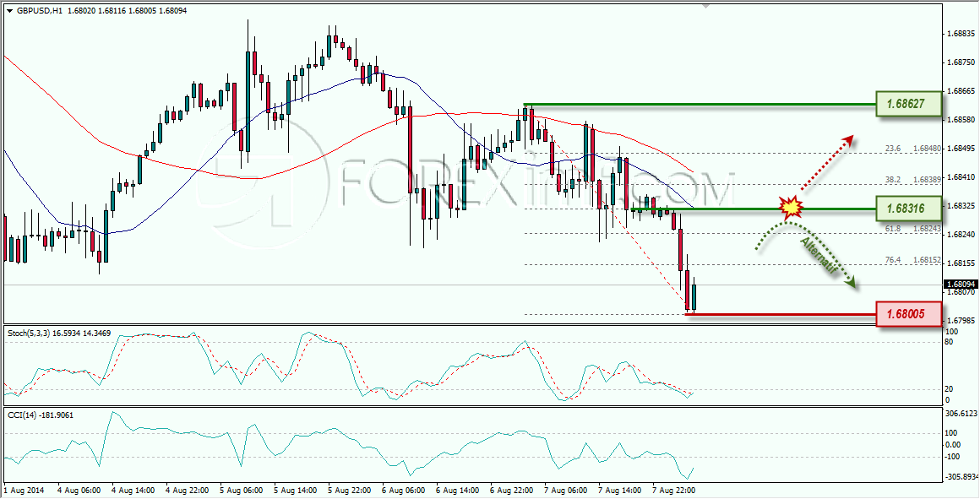Viewport: 980px width, 499px height.
Task: Click the 1.68410 price axis value
Action: [962, 177]
